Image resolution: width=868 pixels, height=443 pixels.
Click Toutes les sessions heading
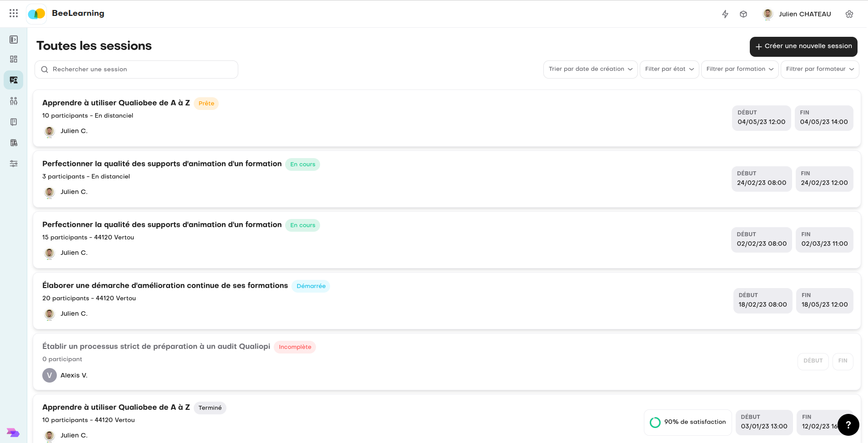[94, 46]
